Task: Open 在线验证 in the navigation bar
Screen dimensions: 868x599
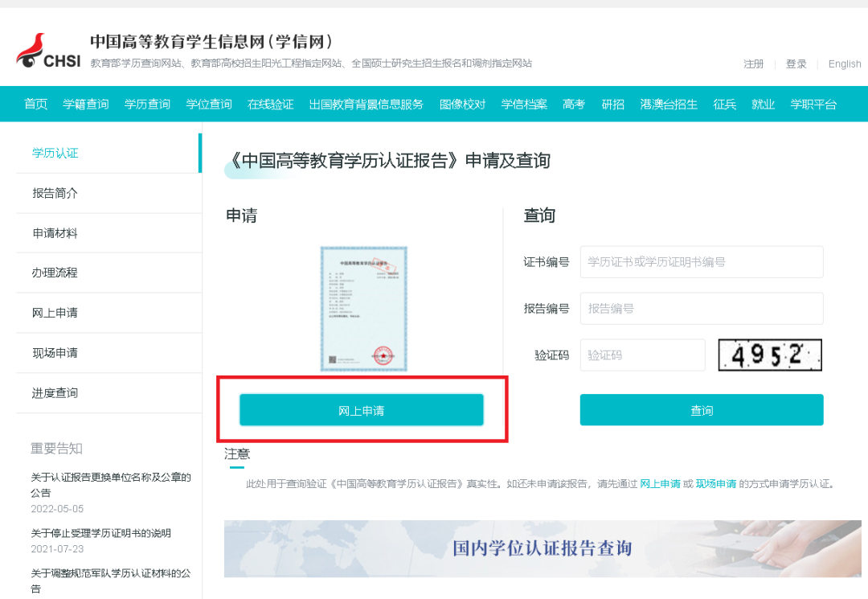Action: [270, 104]
